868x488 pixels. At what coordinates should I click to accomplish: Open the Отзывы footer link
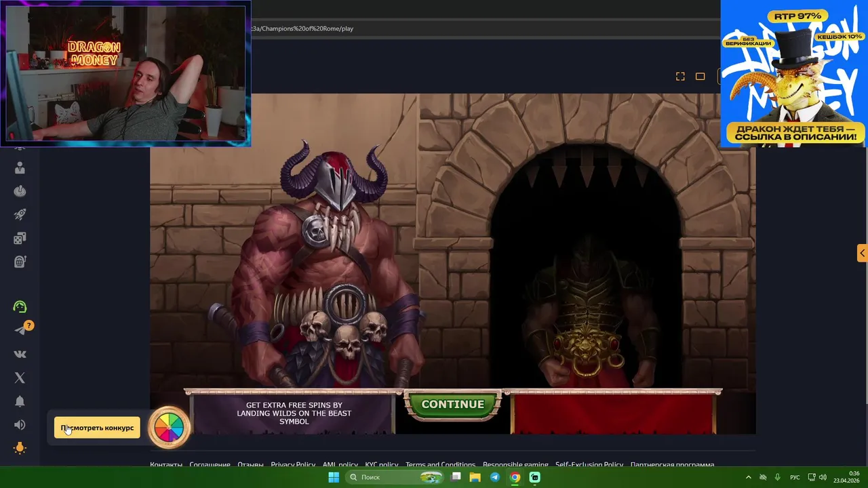[x=250, y=465]
